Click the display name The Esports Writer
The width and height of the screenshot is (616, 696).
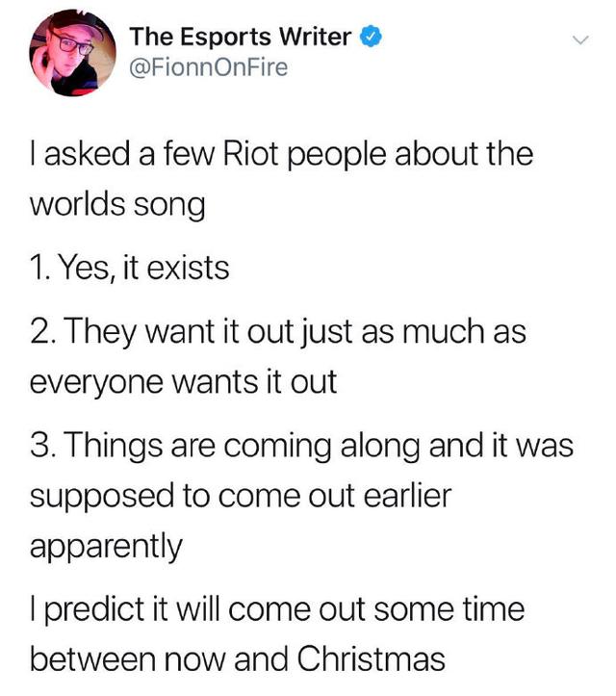[241, 37]
